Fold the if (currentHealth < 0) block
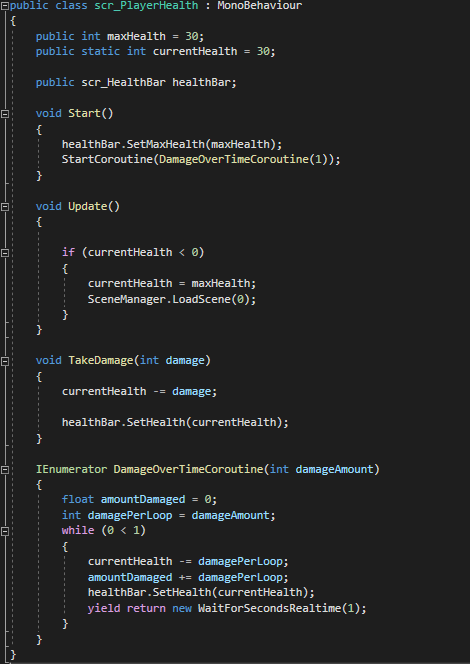 pyautogui.click(x=5, y=253)
